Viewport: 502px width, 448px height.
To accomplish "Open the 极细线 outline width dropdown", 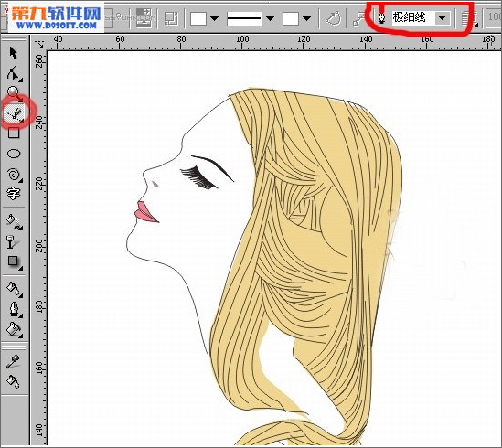I will click(443, 18).
